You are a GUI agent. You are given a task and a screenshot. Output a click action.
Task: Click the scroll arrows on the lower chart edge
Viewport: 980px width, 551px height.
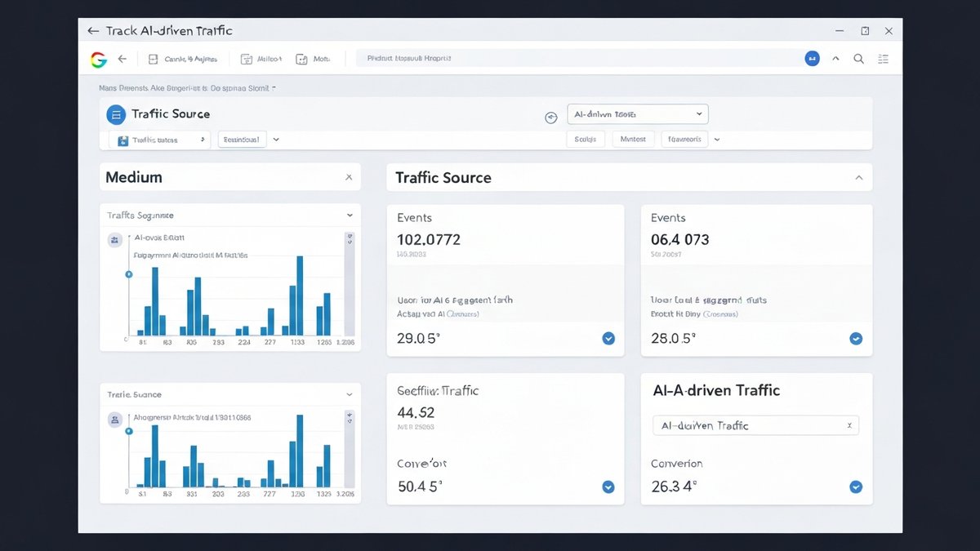[350, 417]
